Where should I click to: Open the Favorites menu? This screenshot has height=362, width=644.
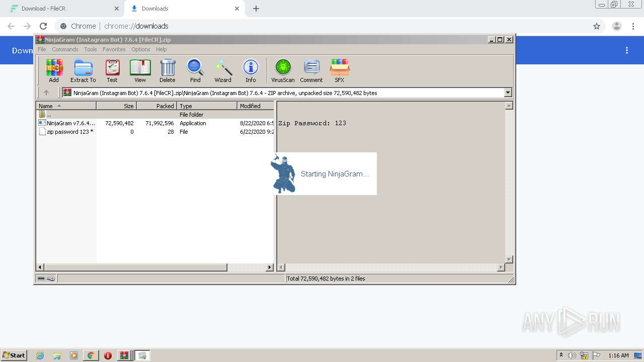pos(114,49)
